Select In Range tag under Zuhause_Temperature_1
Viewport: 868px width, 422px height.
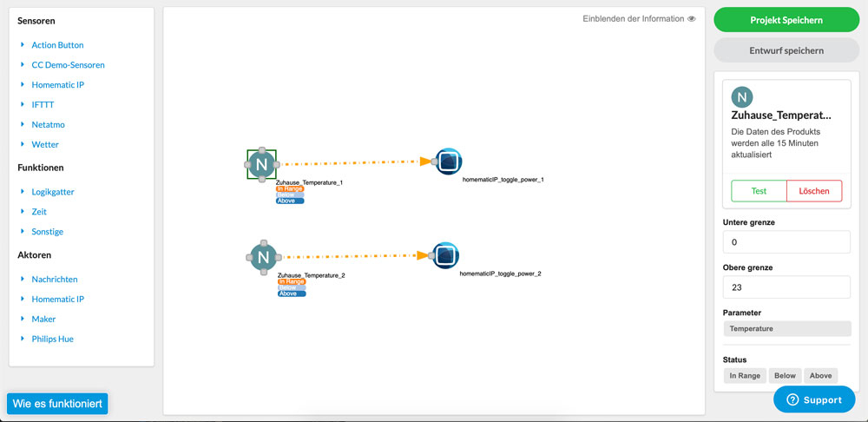(x=290, y=188)
